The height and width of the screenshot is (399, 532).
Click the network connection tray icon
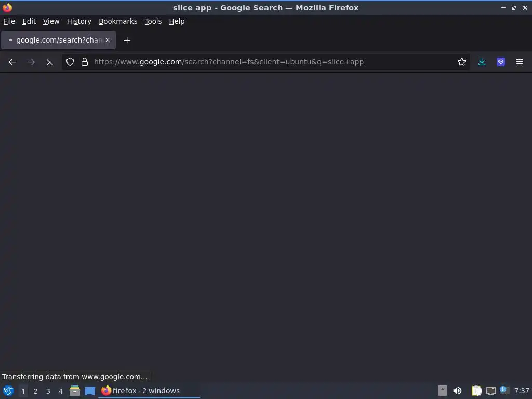490,391
